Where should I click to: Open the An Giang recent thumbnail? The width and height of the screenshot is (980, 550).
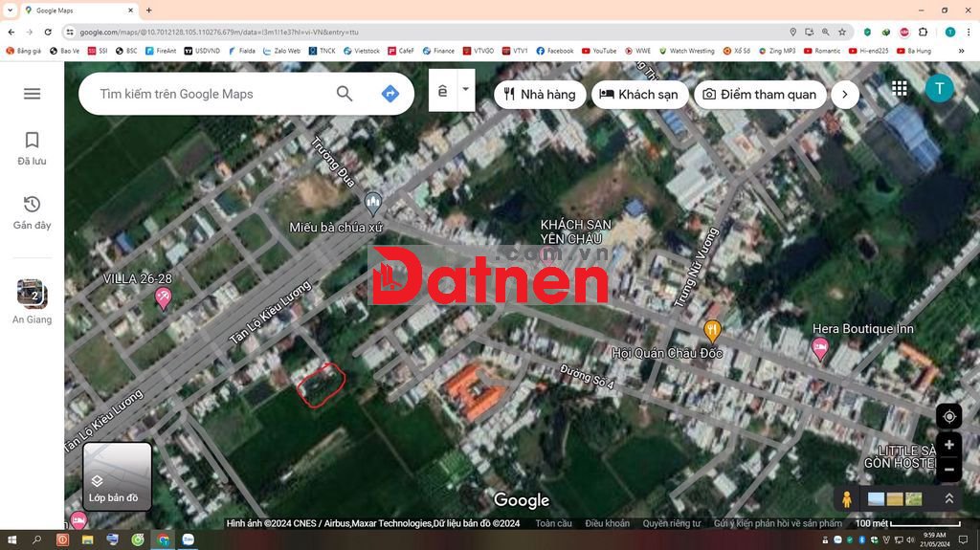point(32,295)
